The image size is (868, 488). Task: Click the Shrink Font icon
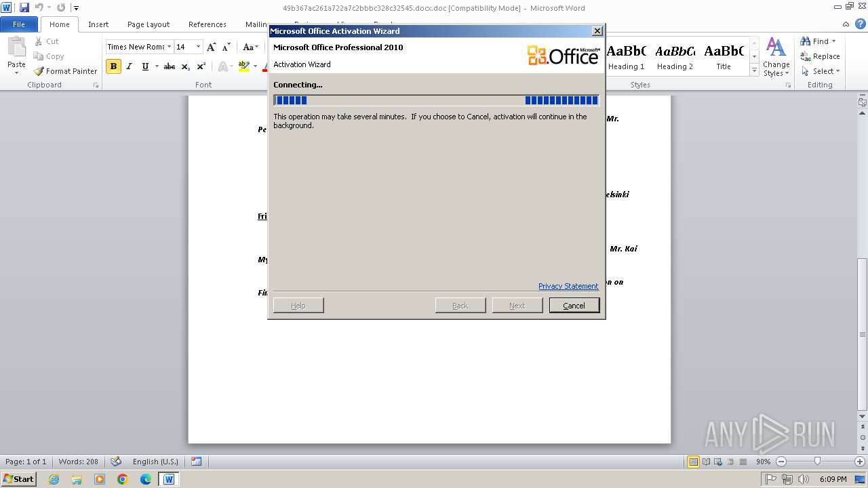tap(226, 47)
